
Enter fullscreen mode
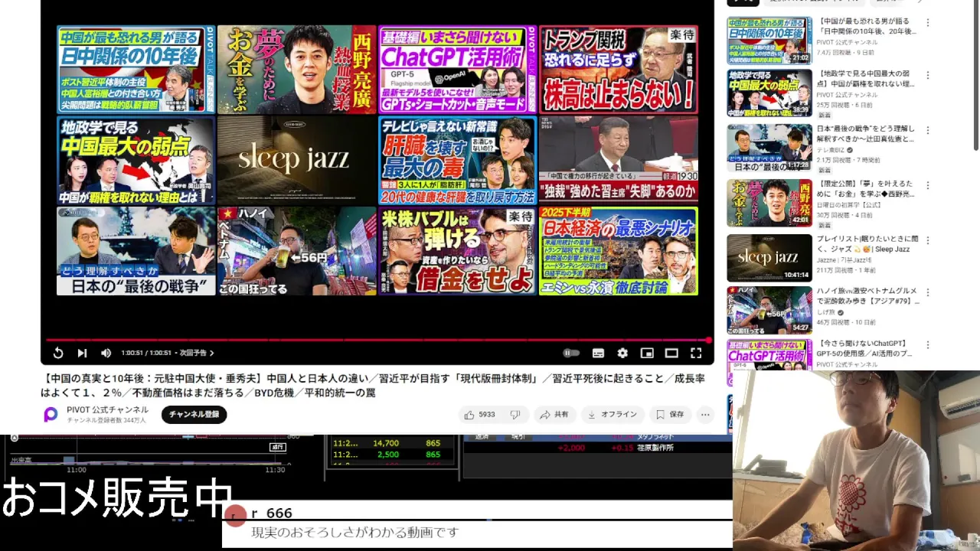click(x=696, y=353)
